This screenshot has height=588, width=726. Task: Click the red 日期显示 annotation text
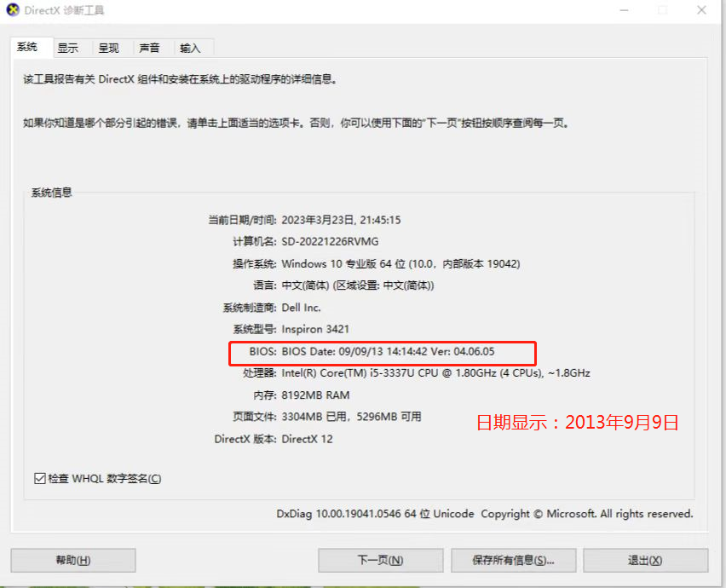[x=578, y=422]
